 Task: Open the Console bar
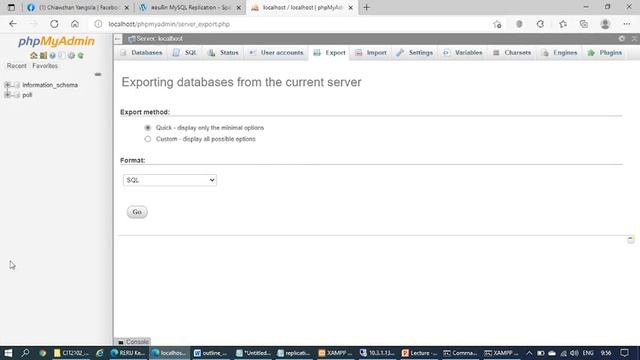pyautogui.click(x=133, y=342)
